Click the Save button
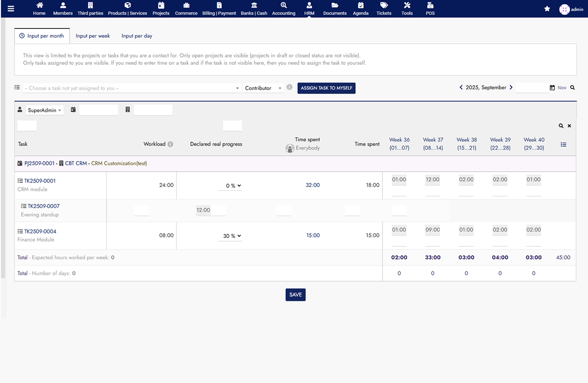The image size is (588, 383). pyautogui.click(x=295, y=295)
